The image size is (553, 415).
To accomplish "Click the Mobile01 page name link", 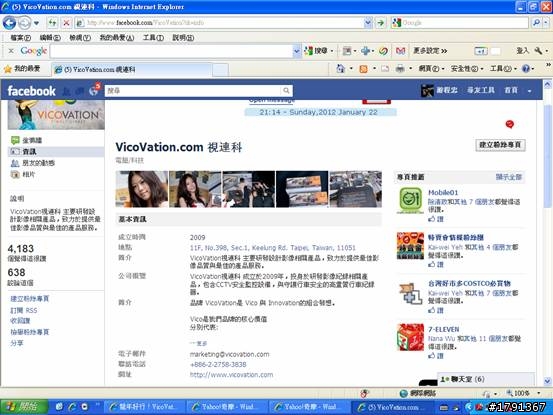I will click(443, 193).
